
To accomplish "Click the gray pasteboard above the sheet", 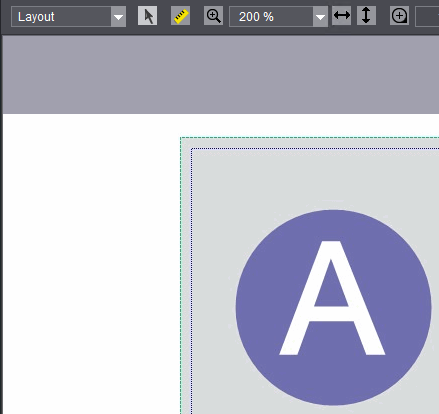I will pyautogui.click(x=221, y=75).
